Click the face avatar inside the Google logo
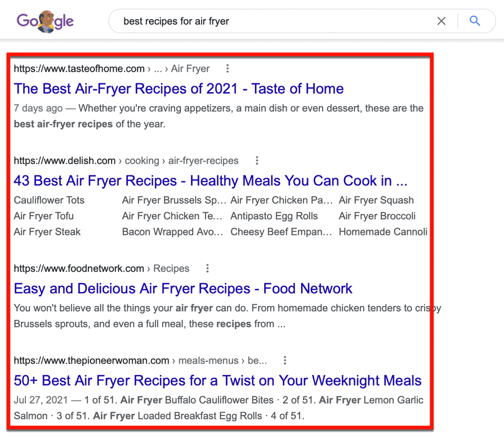The height and width of the screenshot is (438, 504). (x=44, y=21)
